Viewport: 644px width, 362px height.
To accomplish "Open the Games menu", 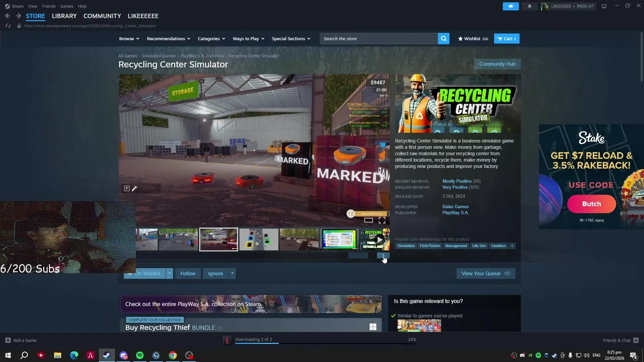I will tap(66, 6).
